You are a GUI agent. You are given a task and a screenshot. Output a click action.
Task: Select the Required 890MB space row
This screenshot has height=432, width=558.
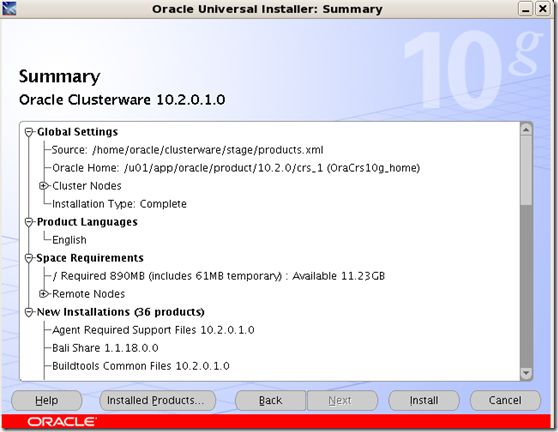pyautogui.click(x=219, y=276)
